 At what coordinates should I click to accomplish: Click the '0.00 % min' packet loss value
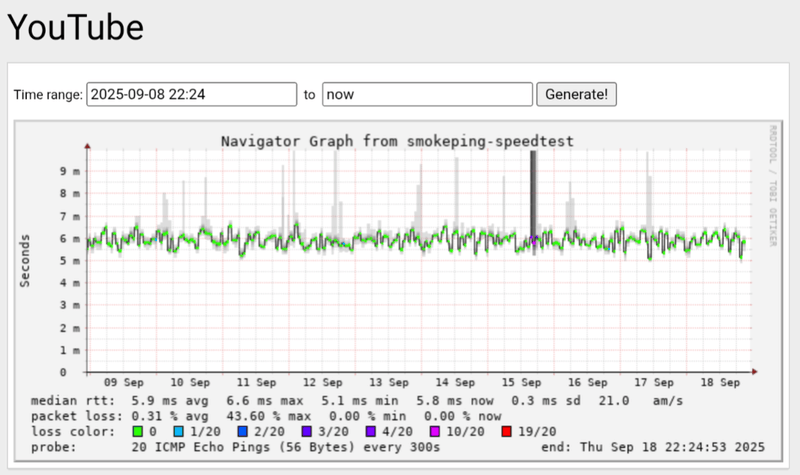tap(367, 416)
